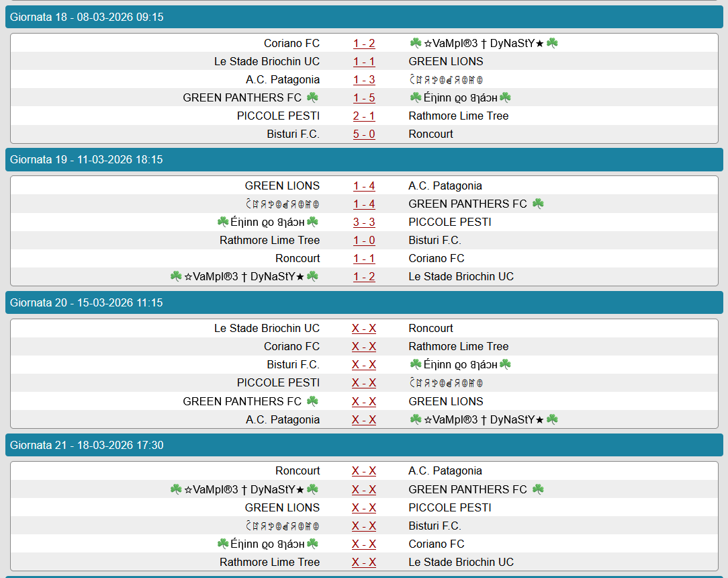
Task: Open the Coriano FC vs Rathmore Lime Tree fixture link
Action: [364, 347]
